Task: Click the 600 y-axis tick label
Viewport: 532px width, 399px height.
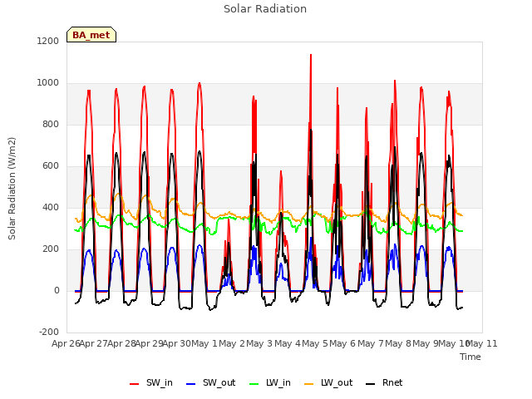Action: coord(51,166)
